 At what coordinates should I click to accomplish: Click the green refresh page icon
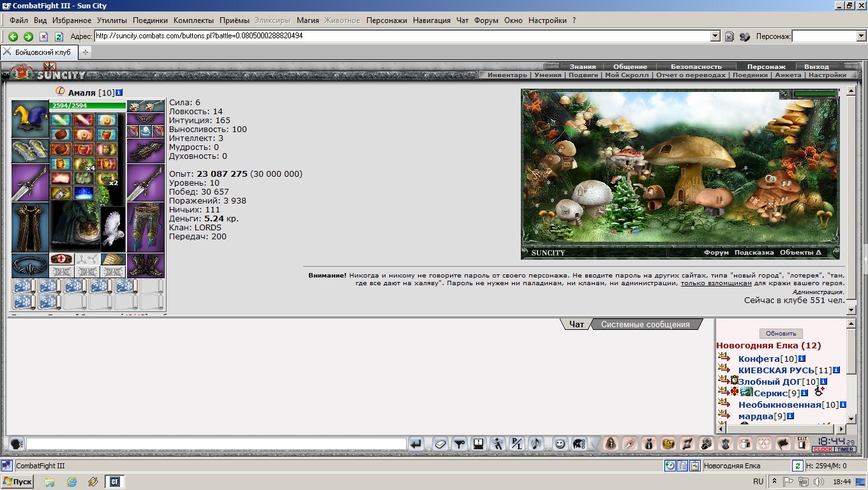click(59, 36)
